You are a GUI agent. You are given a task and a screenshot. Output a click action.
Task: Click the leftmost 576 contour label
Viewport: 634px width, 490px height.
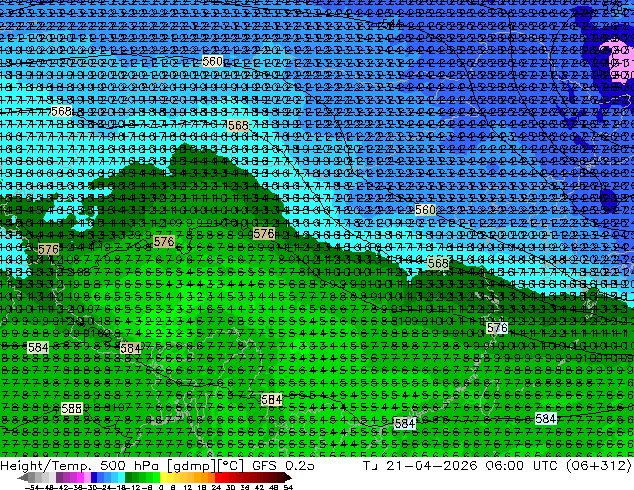(49, 249)
